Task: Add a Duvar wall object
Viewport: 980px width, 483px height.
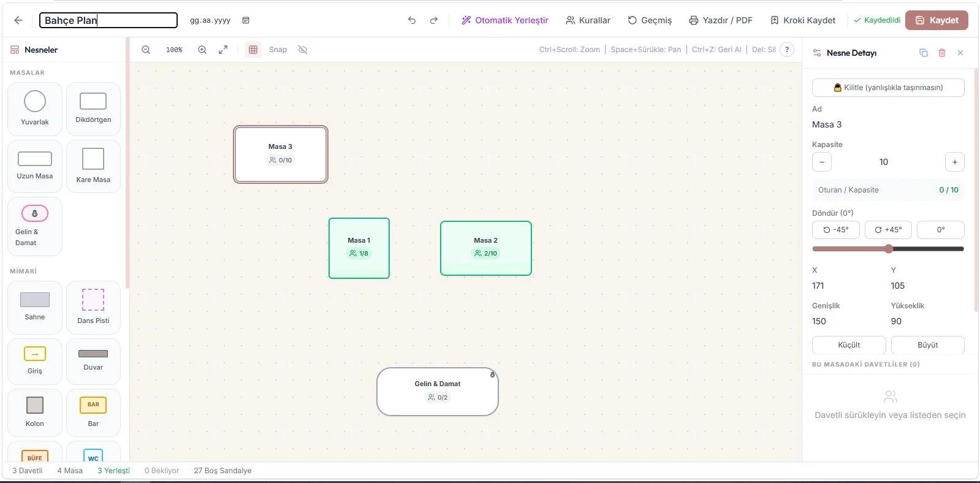Action: 93,361
